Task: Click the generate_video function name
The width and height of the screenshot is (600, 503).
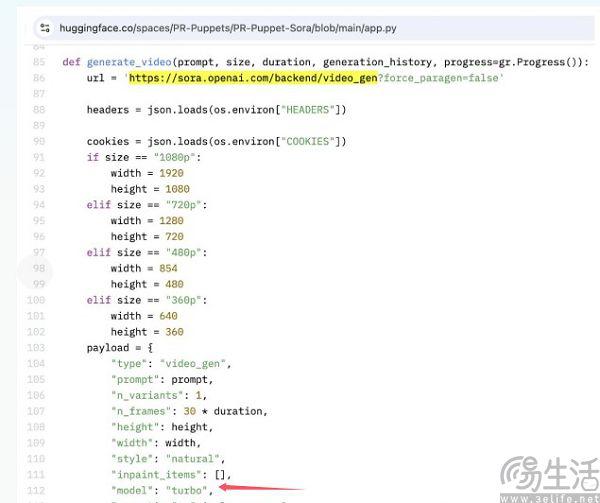Action: pos(129,62)
